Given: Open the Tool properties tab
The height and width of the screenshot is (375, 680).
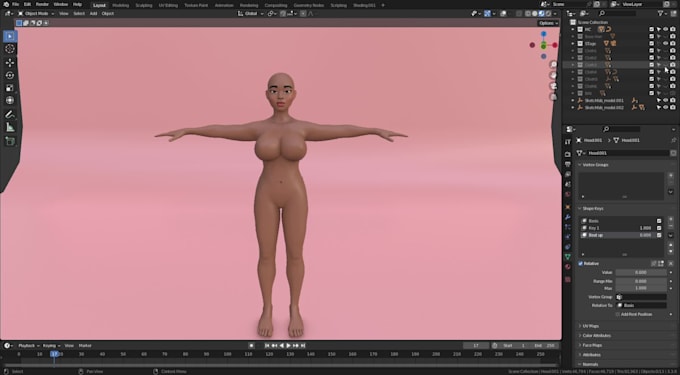Looking at the screenshot, I should (568, 142).
